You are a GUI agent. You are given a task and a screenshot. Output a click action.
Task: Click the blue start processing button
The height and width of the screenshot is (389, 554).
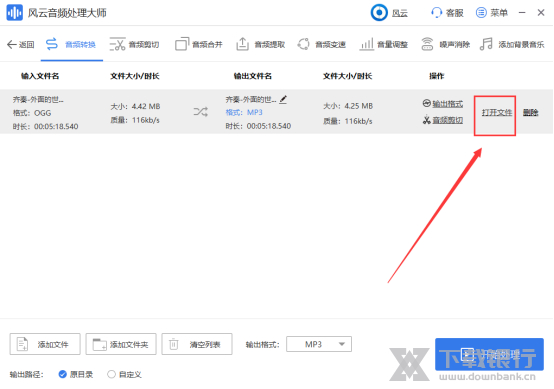pyautogui.click(x=489, y=354)
